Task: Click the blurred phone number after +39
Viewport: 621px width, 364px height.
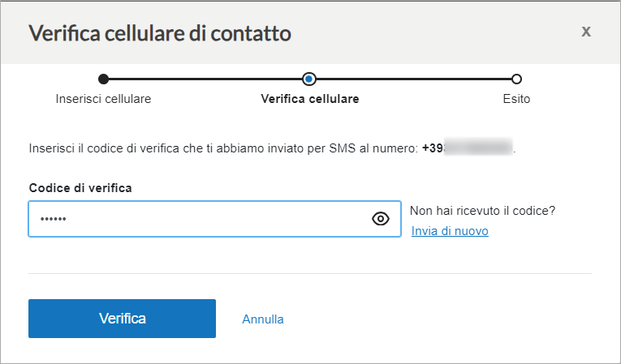Action: [478, 148]
